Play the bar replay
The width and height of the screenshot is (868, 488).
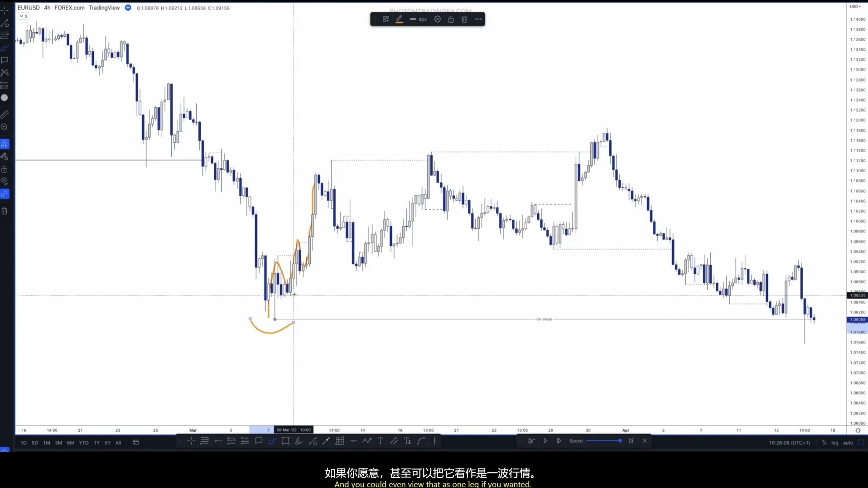545,441
